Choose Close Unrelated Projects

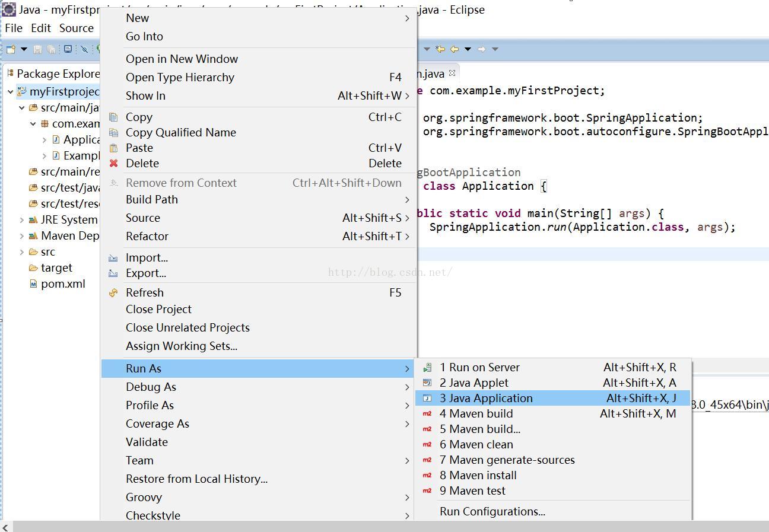pyautogui.click(x=259, y=327)
